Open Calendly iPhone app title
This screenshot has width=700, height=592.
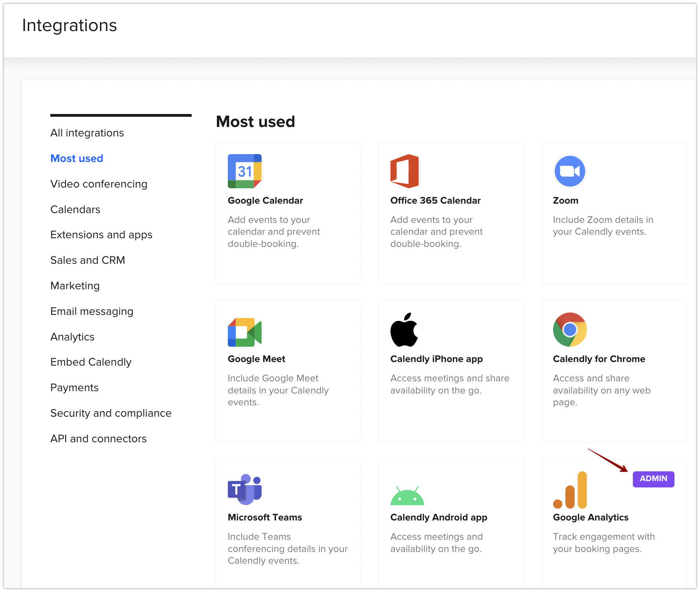(437, 359)
